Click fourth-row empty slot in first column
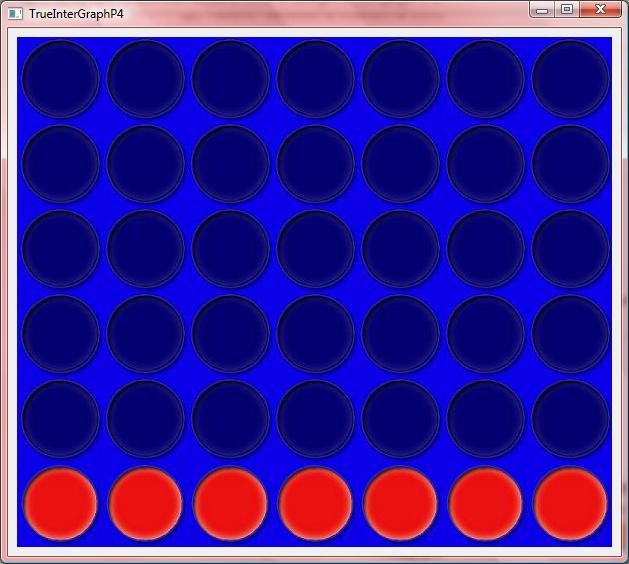 point(61,334)
